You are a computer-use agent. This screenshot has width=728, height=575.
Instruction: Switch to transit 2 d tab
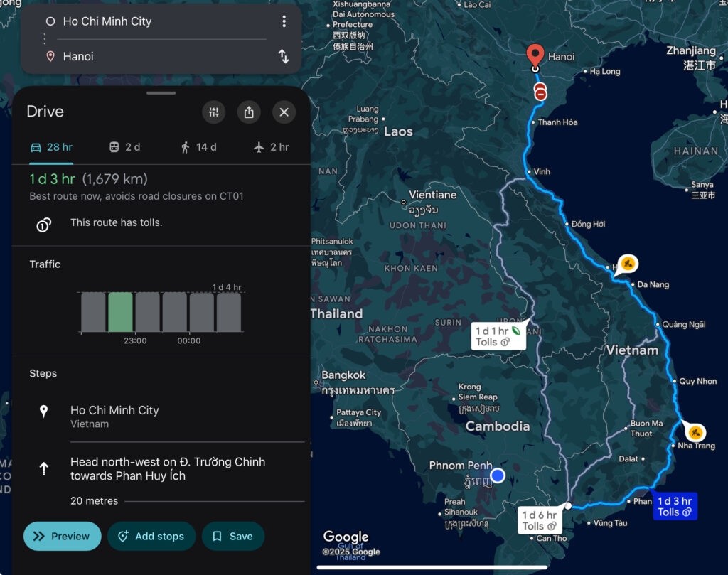tap(124, 147)
